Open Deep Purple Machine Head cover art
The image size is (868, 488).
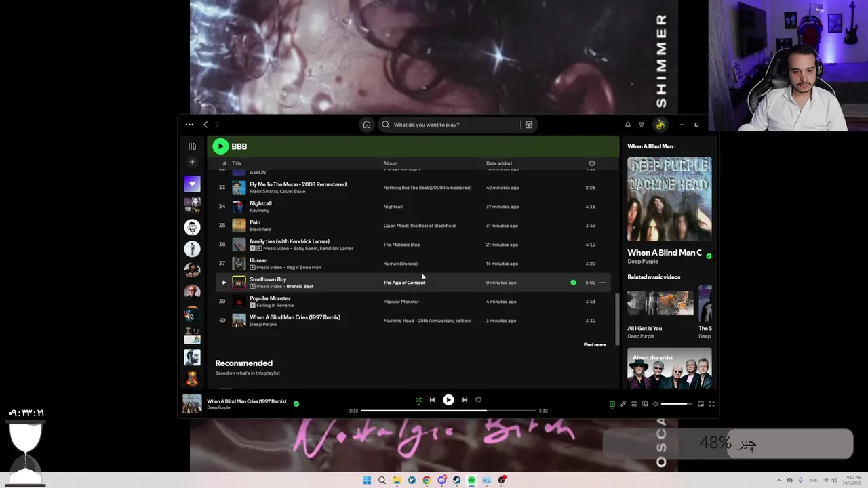coord(669,199)
